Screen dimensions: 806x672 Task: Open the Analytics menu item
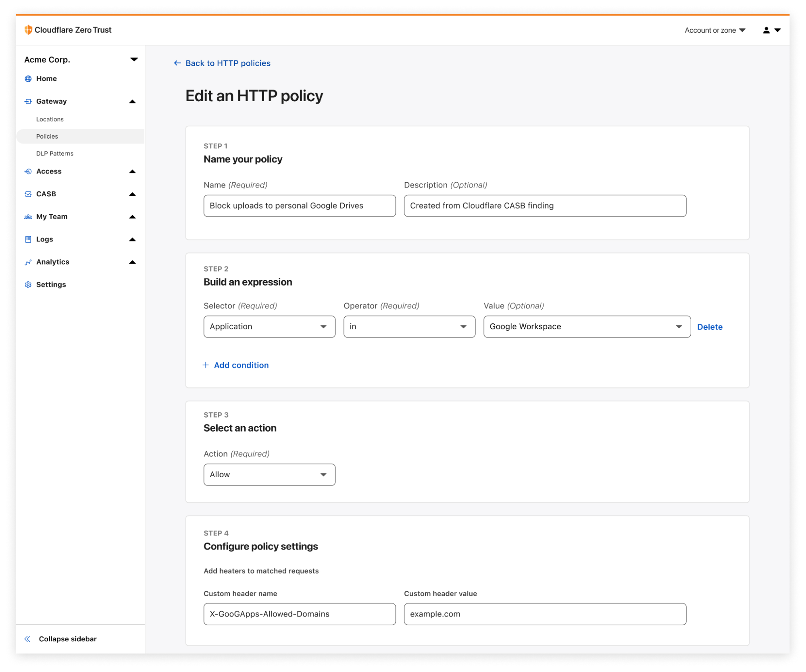[53, 262]
